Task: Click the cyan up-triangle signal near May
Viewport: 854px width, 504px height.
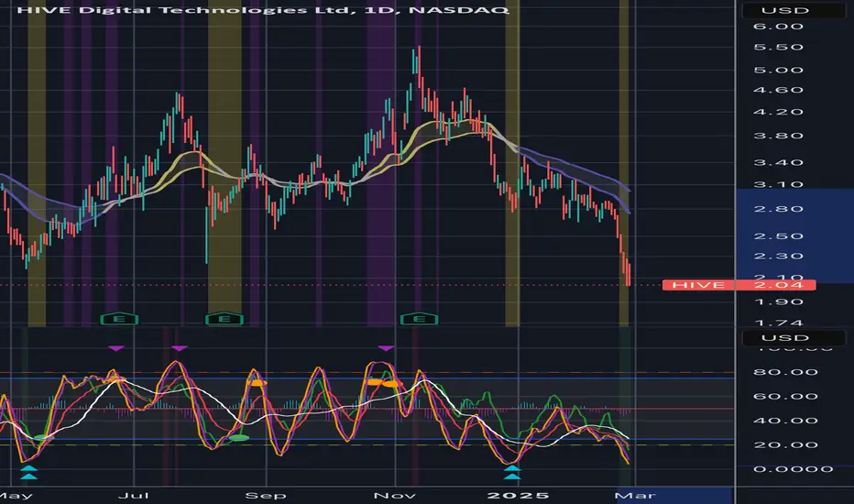Action: click(x=29, y=473)
